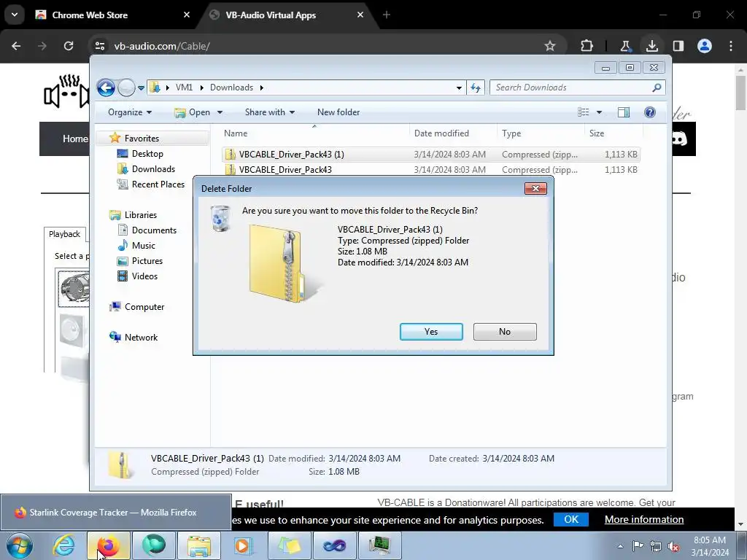Launch Internet Explorer from taskbar

(x=63, y=545)
